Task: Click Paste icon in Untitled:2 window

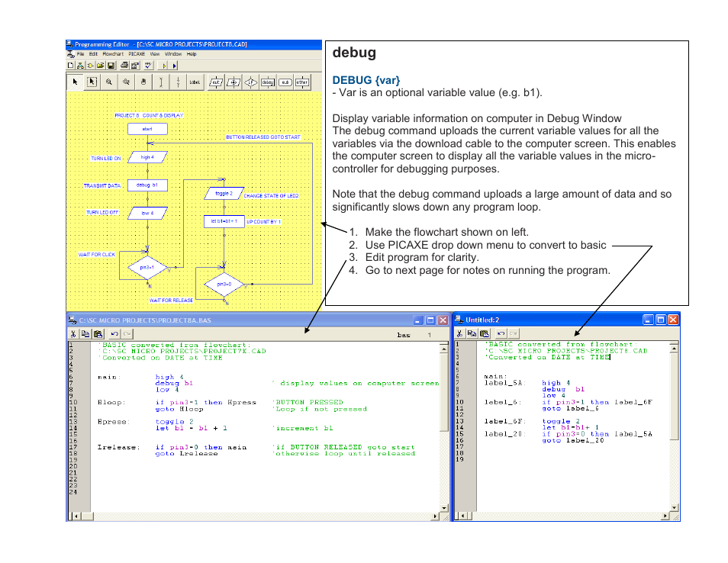Action: [x=485, y=333]
